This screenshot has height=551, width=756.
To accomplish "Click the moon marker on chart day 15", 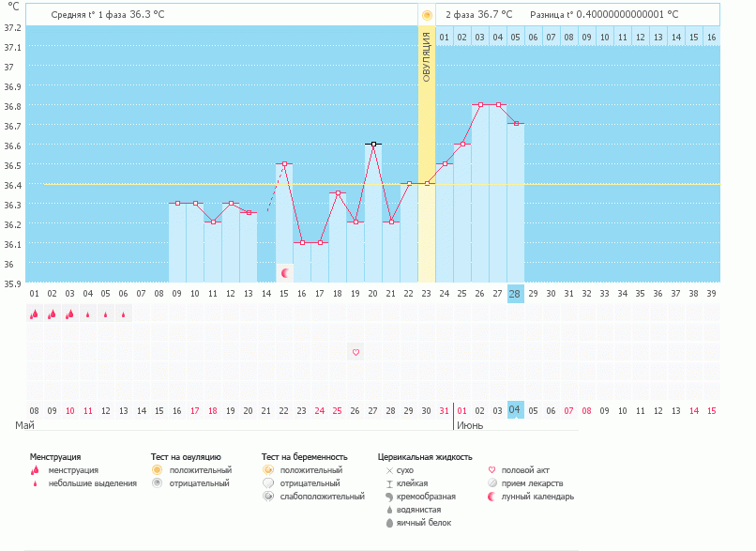I will (282, 271).
